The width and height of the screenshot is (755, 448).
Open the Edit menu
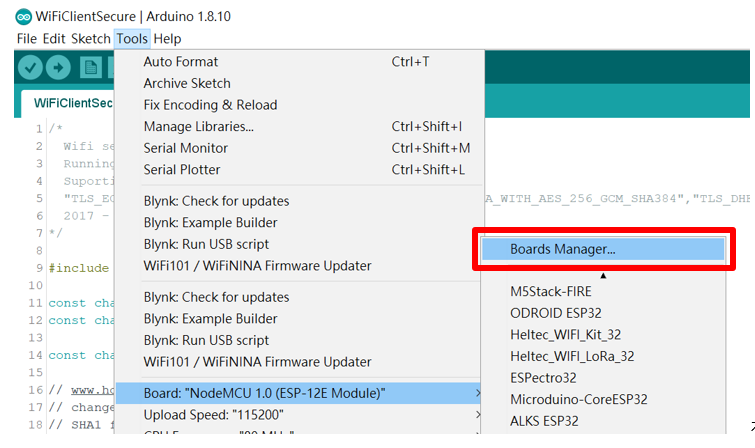pos(53,39)
